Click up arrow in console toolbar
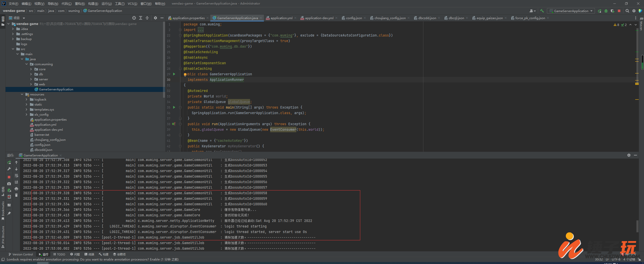 coord(16,162)
